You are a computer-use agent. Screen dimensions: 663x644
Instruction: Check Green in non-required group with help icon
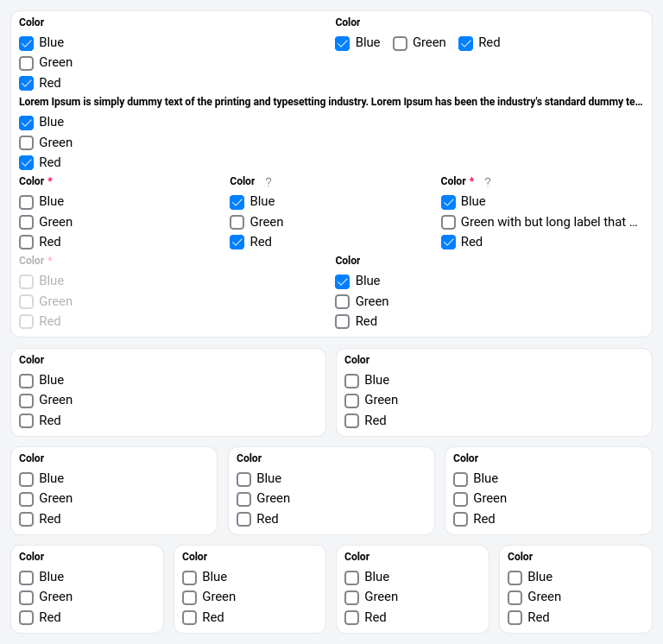237,222
